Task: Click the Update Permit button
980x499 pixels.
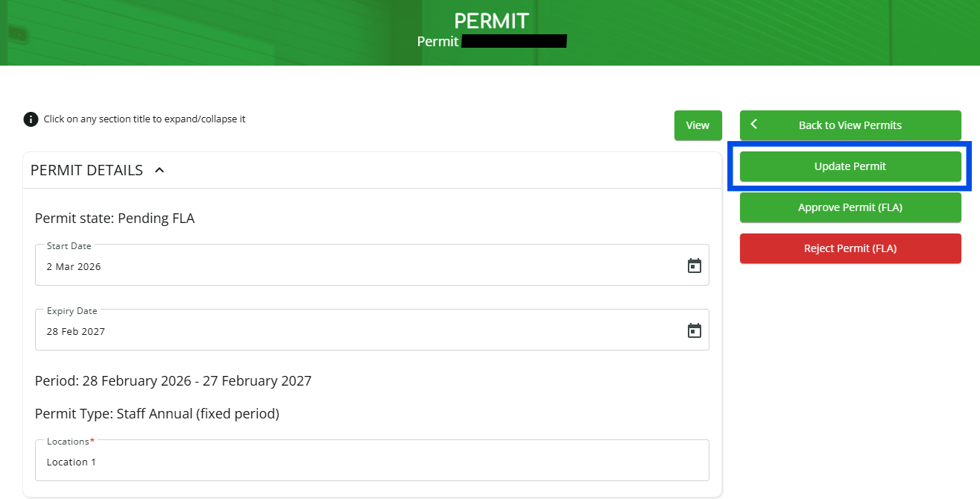Action: click(x=850, y=166)
